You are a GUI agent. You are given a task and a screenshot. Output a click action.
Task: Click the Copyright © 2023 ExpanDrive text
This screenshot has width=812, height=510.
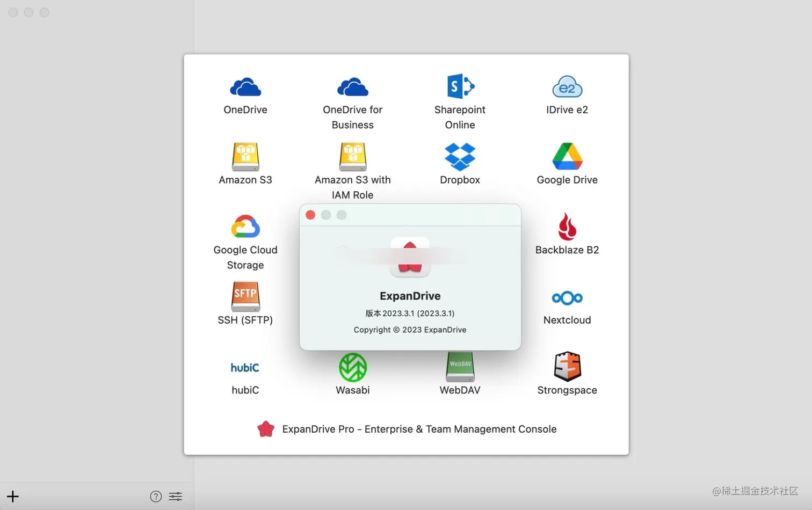pyautogui.click(x=410, y=330)
